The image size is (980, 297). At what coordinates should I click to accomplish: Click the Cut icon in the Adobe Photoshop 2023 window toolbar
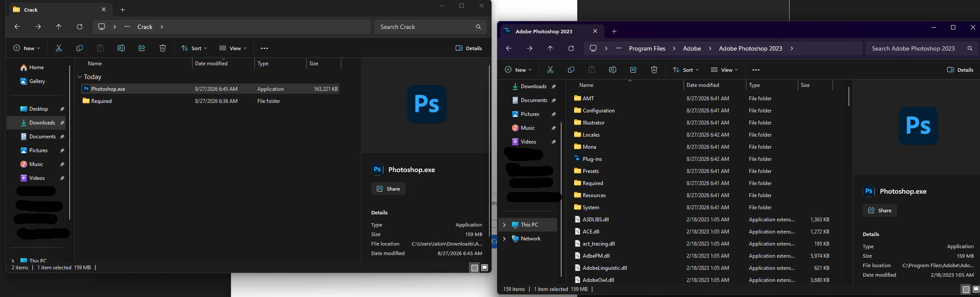(x=550, y=70)
